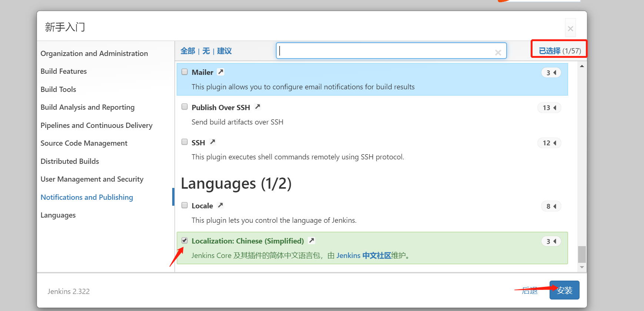
Task: Open Build Analysis and Reporting category
Action: 87,107
